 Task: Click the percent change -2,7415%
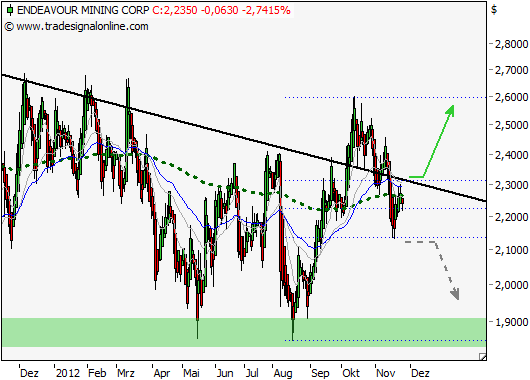266,10
